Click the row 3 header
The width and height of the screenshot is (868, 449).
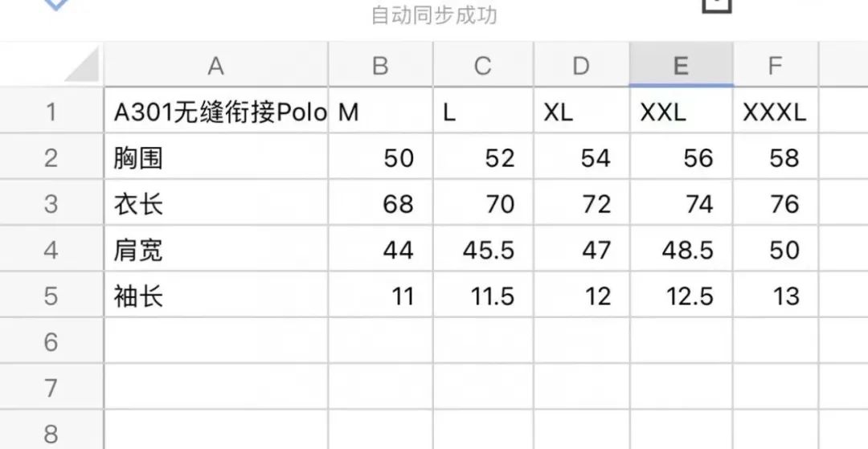tap(51, 204)
